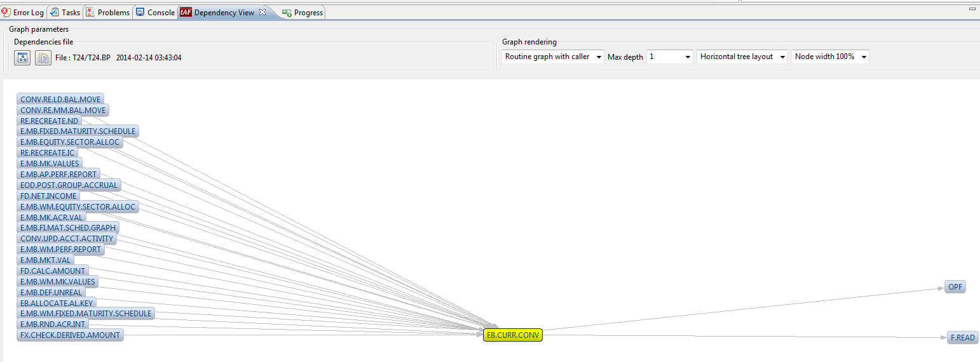Open the Routine graph with caller dropdown

pyautogui.click(x=552, y=57)
